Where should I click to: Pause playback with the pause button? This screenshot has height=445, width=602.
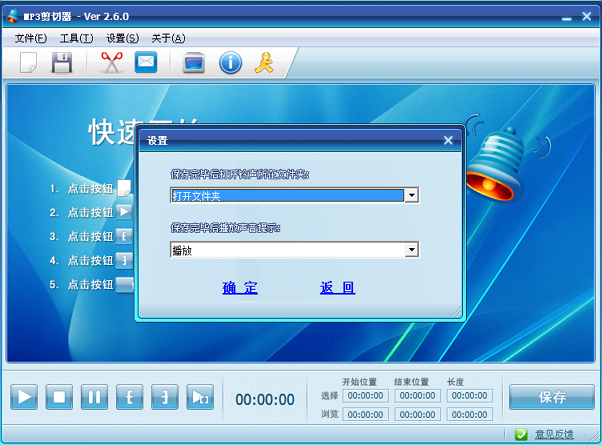(x=94, y=397)
